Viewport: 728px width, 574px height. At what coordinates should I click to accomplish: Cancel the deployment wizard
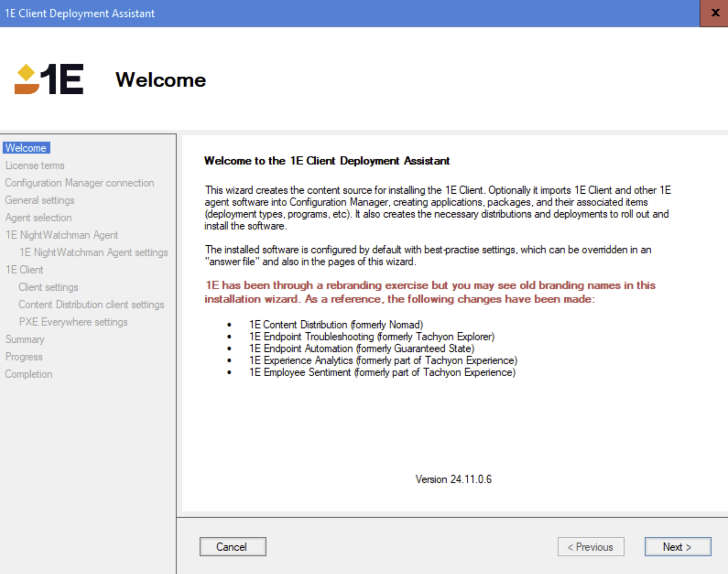pyautogui.click(x=233, y=547)
